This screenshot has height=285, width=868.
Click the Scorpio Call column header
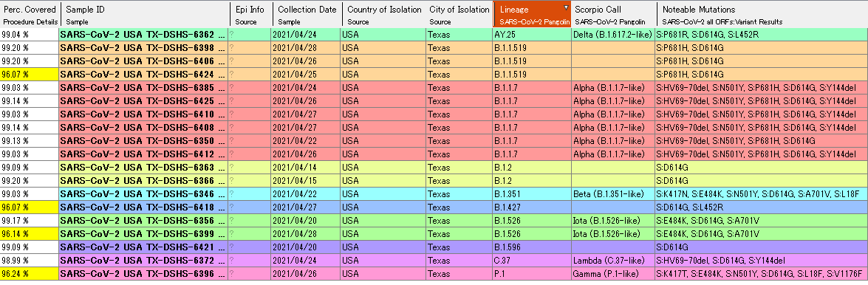(x=614, y=14)
